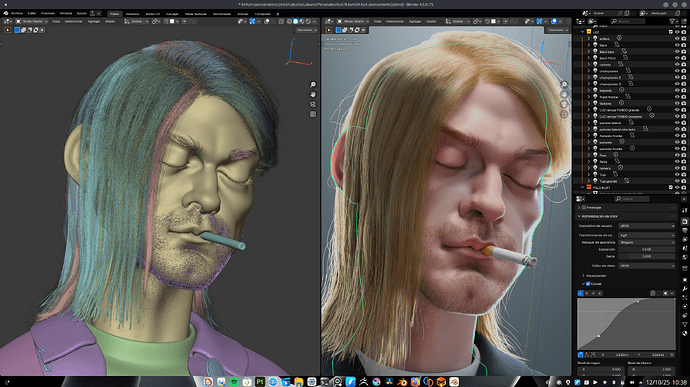This screenshot has width=690, height=387.
Task: Open the Tool properties tab icon
Action: coord(685,210)
